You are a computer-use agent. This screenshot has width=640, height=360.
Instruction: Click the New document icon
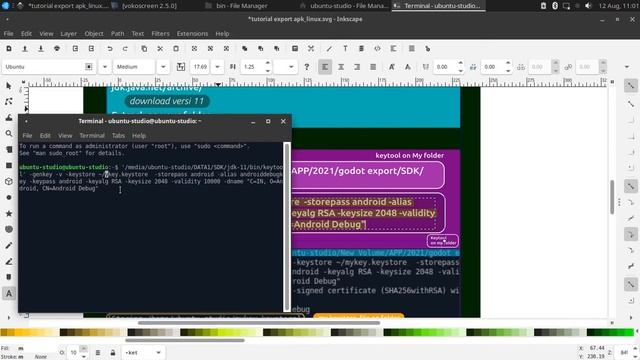(9, 49)
